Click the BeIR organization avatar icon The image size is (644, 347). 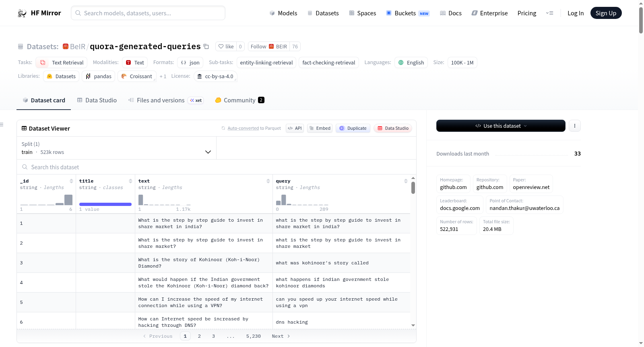point(66,46)
